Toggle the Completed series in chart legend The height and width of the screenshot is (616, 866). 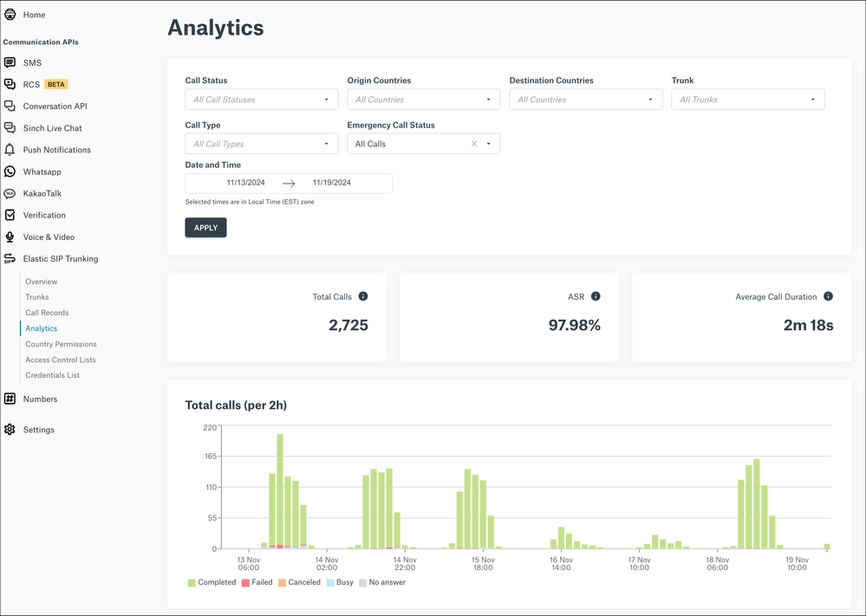click(212, 582)
